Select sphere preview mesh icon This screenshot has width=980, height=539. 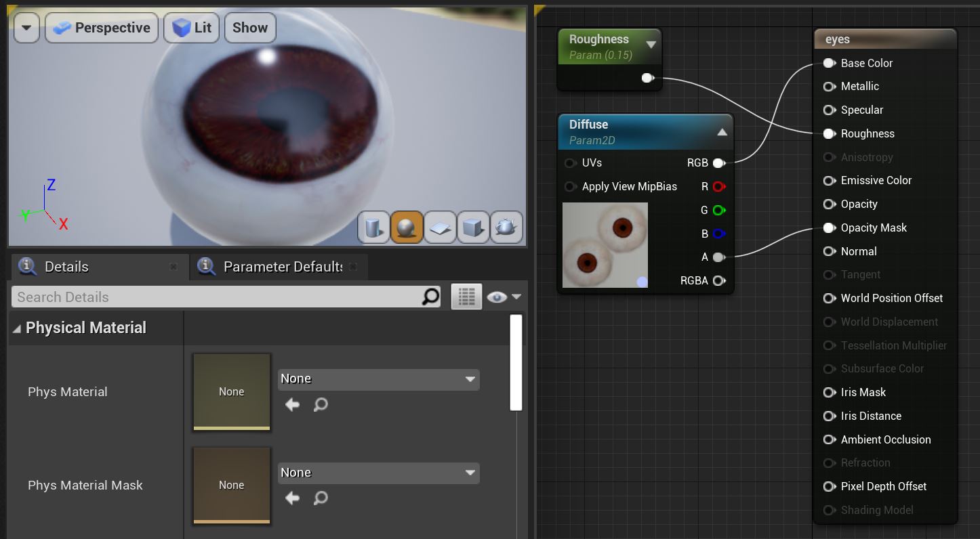407,228
